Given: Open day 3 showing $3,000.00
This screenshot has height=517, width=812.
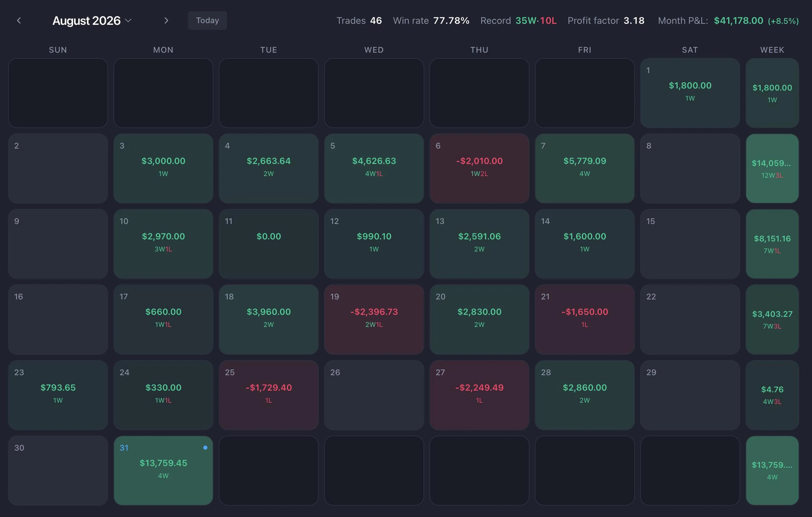Looking at the screenshot, I should [x=163, y=169].
